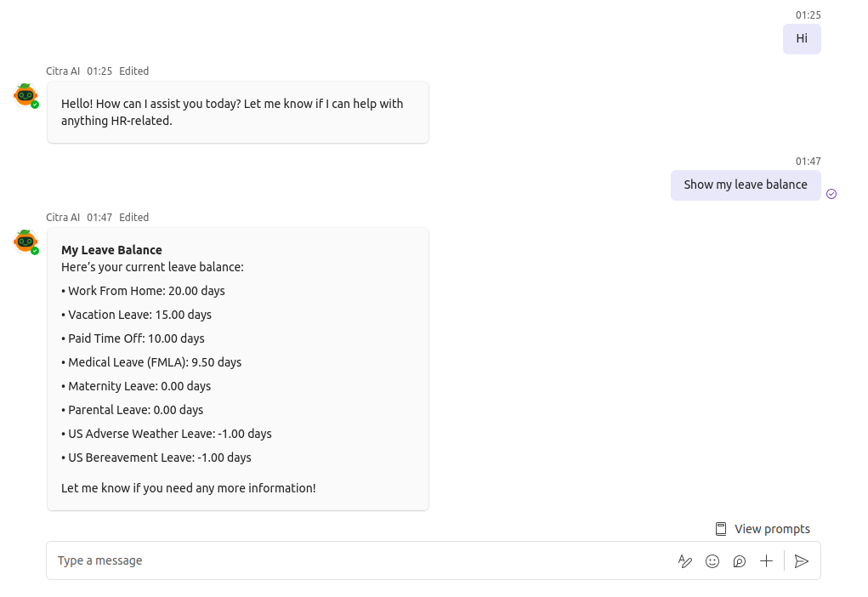Click the Loop components icon
The width and height of the screenshot is (868, 597).
tap(740, 561)
